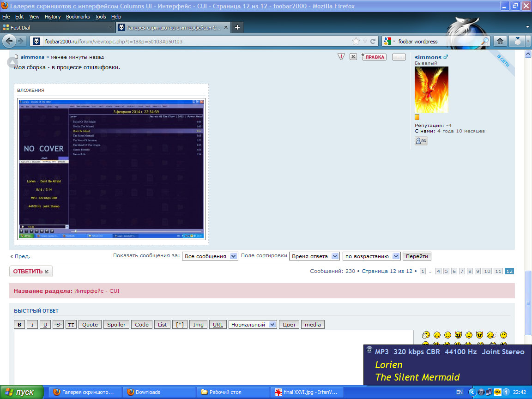532x399 pixels.
Task: Go to page 11 of the thread
Action: coord(498,271)
